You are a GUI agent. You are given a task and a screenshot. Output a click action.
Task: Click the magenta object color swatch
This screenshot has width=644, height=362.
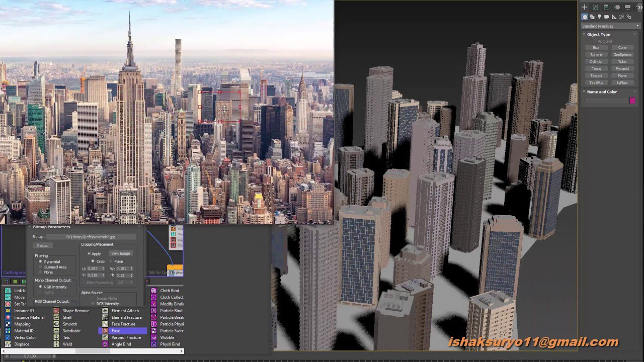632,101
